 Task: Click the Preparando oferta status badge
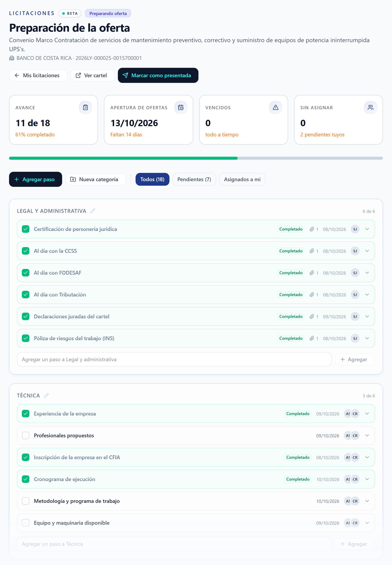coord(108,13)
